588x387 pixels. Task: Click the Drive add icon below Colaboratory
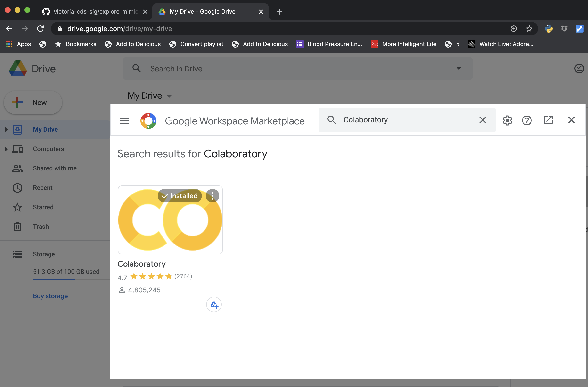click(214, 304)
